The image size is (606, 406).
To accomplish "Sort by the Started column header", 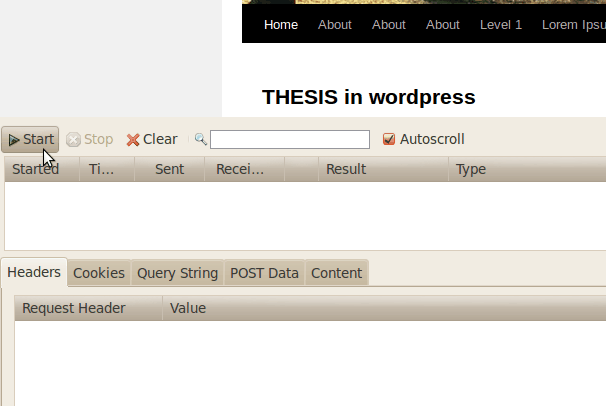I will (x=42, y=169).
